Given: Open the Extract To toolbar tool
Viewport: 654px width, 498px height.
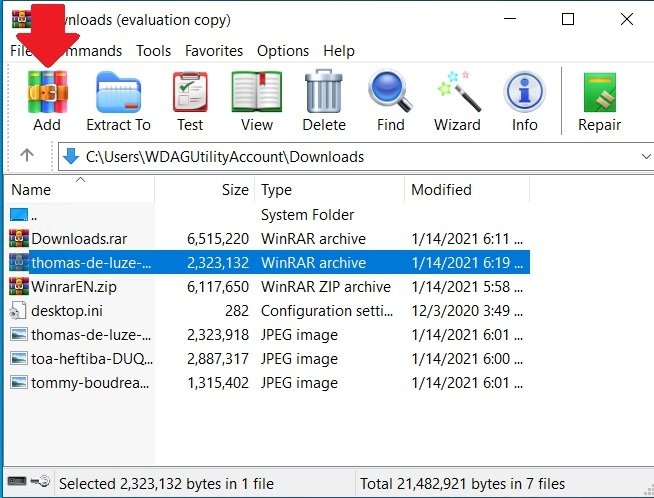Looking at the screenshot, I should [118, 92].
